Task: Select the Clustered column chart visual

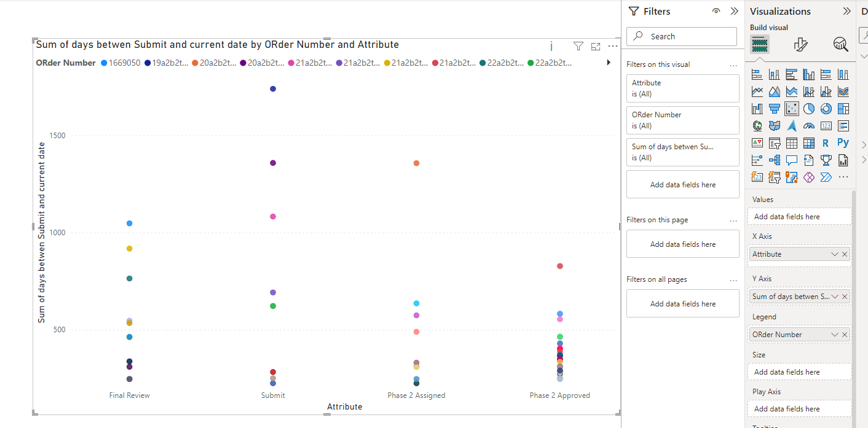Action: pyautogui.click(x=809, y=74)
